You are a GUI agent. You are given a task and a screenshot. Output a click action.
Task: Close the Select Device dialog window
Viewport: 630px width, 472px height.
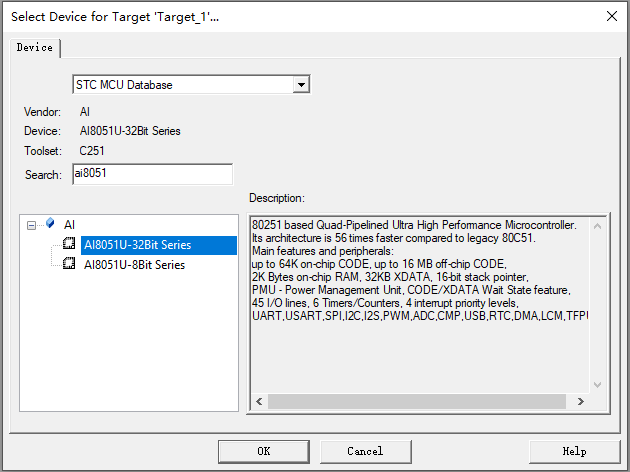[x=612, y=16]
